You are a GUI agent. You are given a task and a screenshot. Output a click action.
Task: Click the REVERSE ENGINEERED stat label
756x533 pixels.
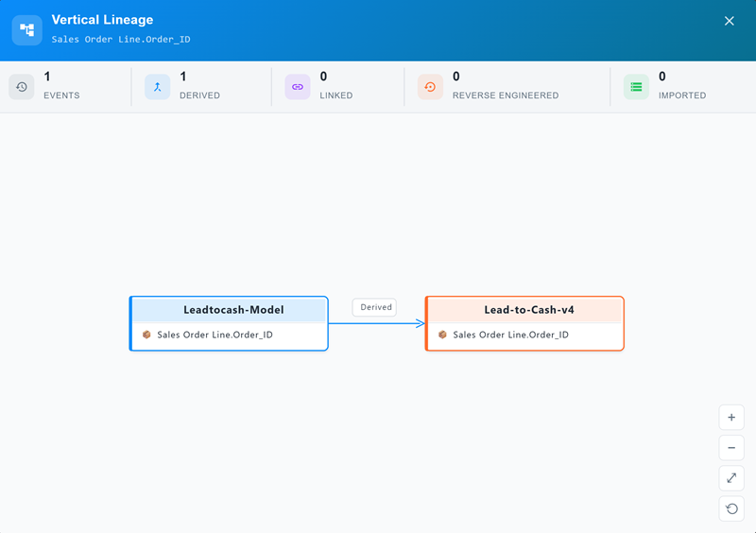pyautogui.click(x=506, y=95)
